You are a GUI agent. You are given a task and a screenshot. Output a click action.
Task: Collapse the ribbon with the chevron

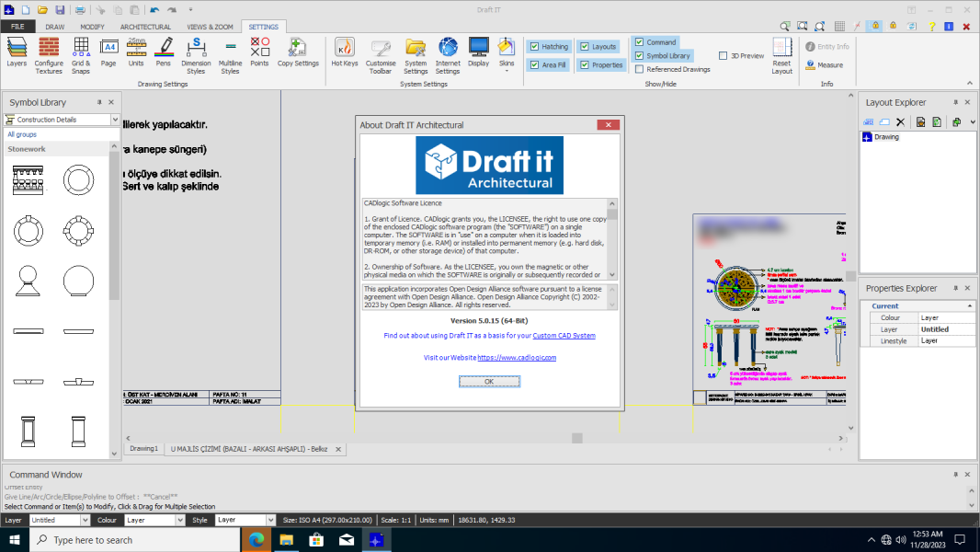coord(969,83)
